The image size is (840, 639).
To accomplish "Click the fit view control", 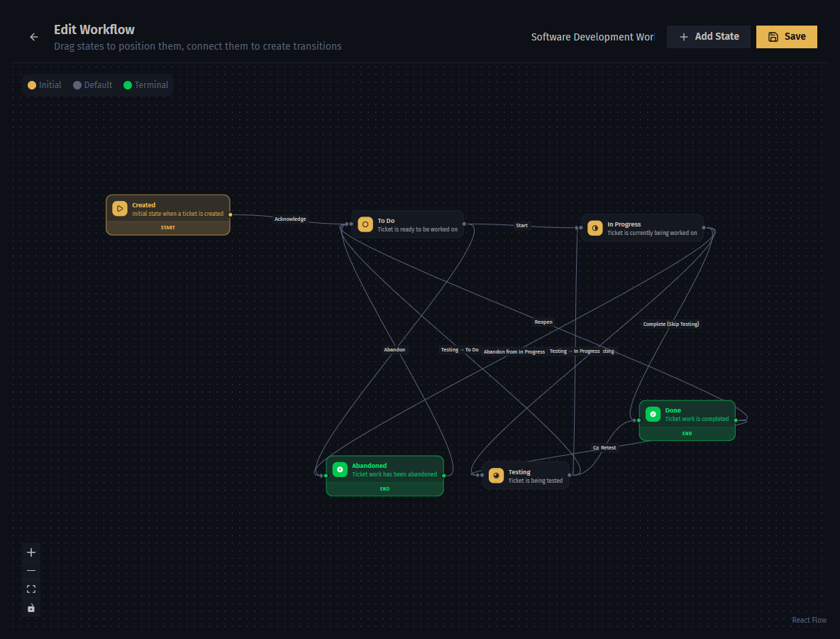I will coord(31,589).
